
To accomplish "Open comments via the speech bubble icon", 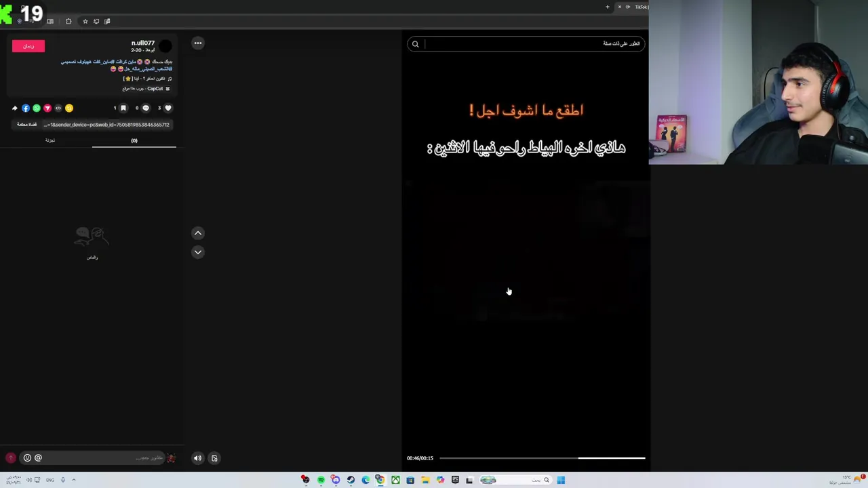I will point(145,108).
